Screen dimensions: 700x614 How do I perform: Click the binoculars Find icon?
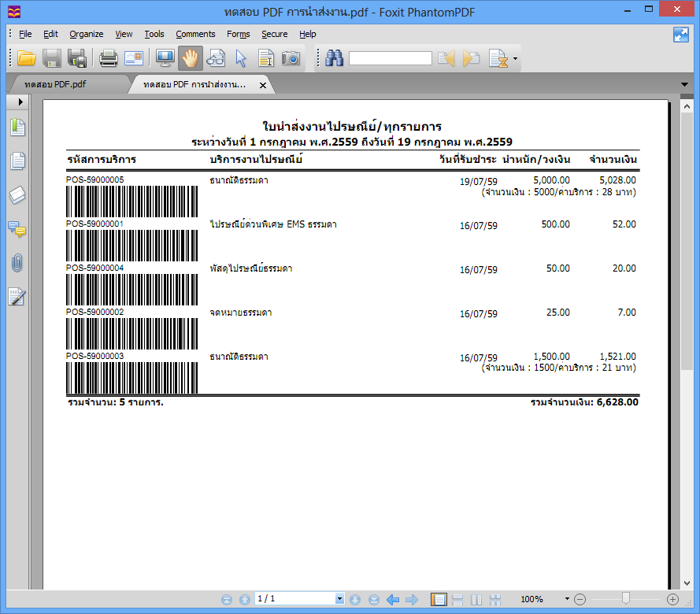point(334,58)
